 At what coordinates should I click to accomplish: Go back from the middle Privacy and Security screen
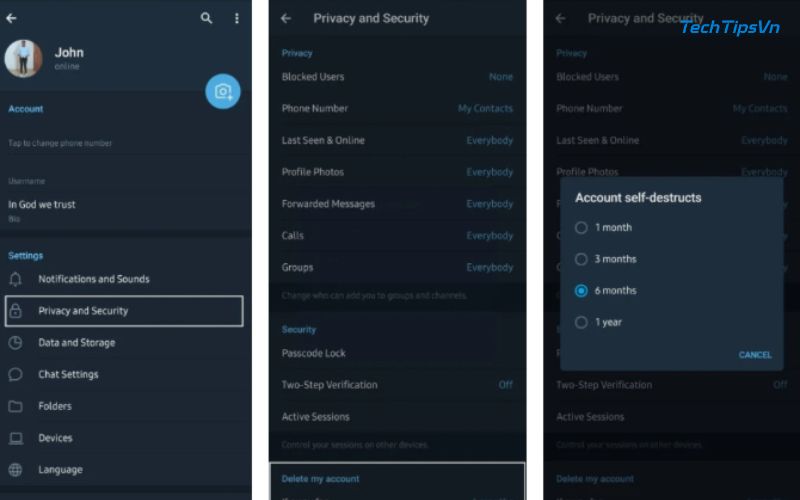point(286,18)
